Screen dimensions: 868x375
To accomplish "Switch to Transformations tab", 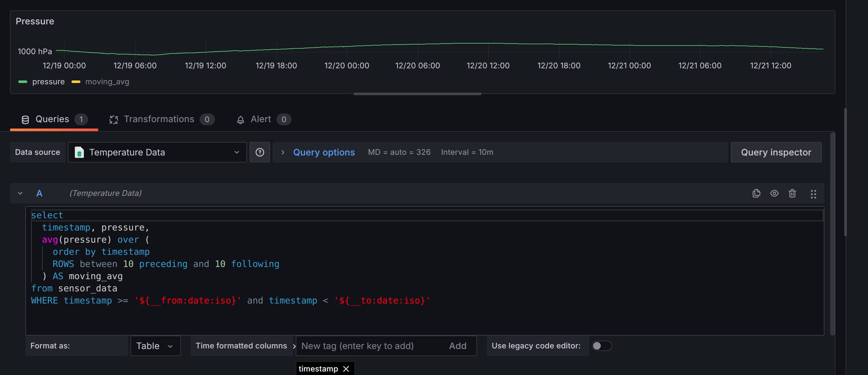I will click(159, 119).
